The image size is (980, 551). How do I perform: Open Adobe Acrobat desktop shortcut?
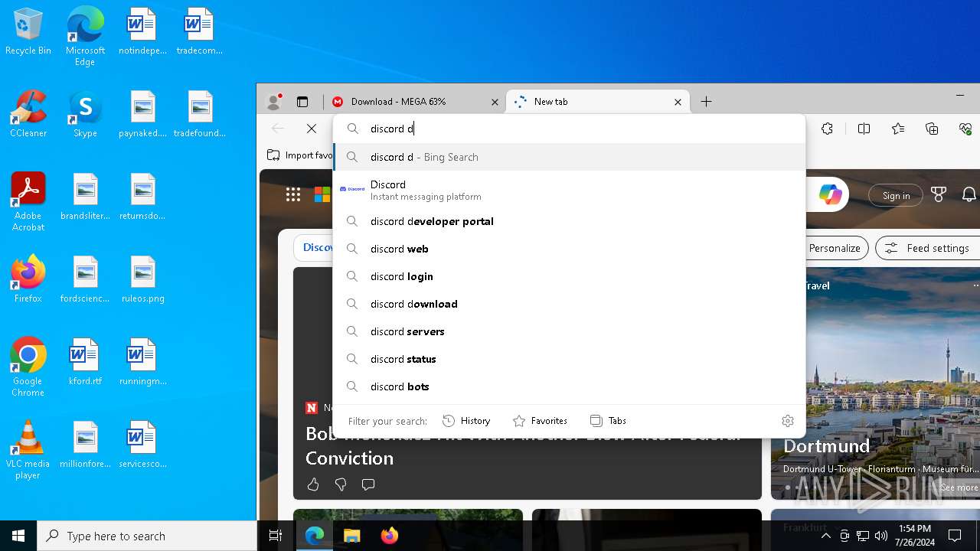point(28,202)
